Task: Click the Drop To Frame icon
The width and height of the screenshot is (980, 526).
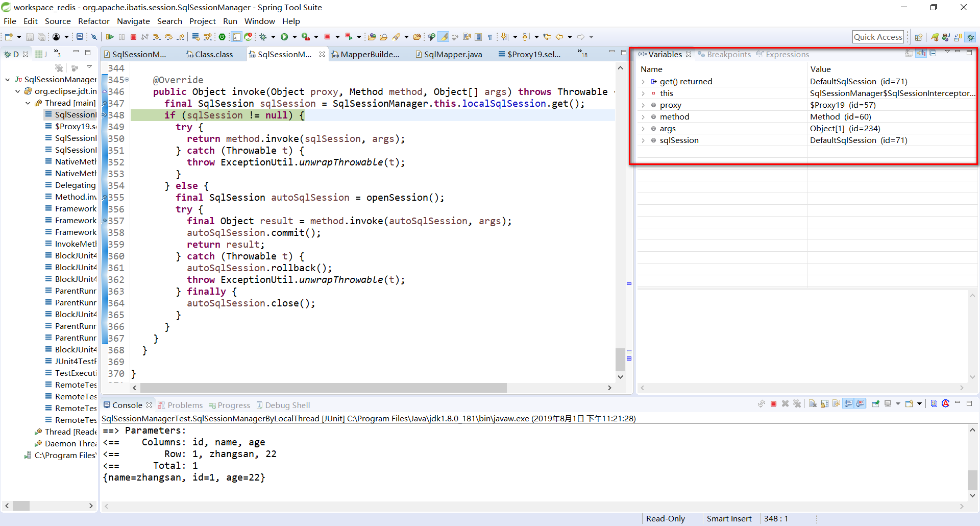Action: tap(196, 37)
